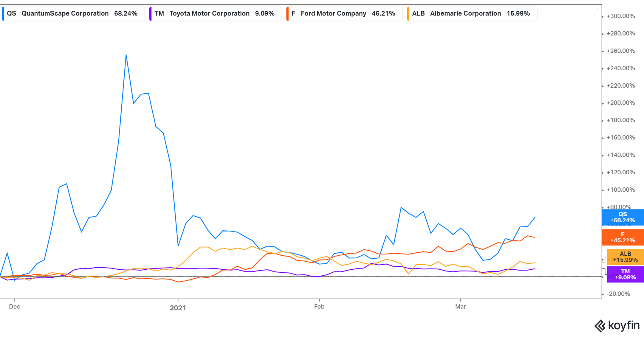Click the orange F +45.21% axis tag
Screen dimensions: 644x337
point(623,237)
